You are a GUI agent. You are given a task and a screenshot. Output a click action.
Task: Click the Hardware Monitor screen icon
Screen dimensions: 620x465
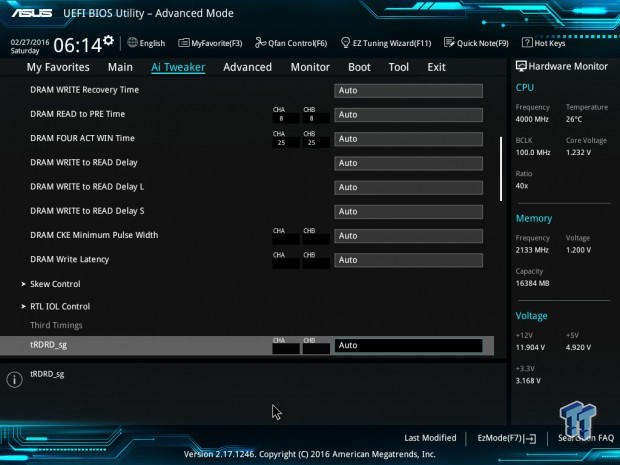coord(521,66)
